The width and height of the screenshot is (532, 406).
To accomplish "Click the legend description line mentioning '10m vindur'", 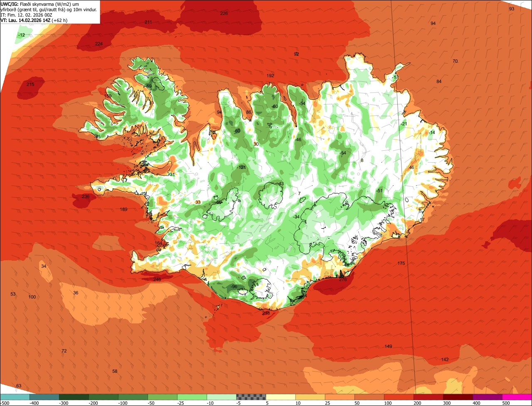I will coord(49,9).
